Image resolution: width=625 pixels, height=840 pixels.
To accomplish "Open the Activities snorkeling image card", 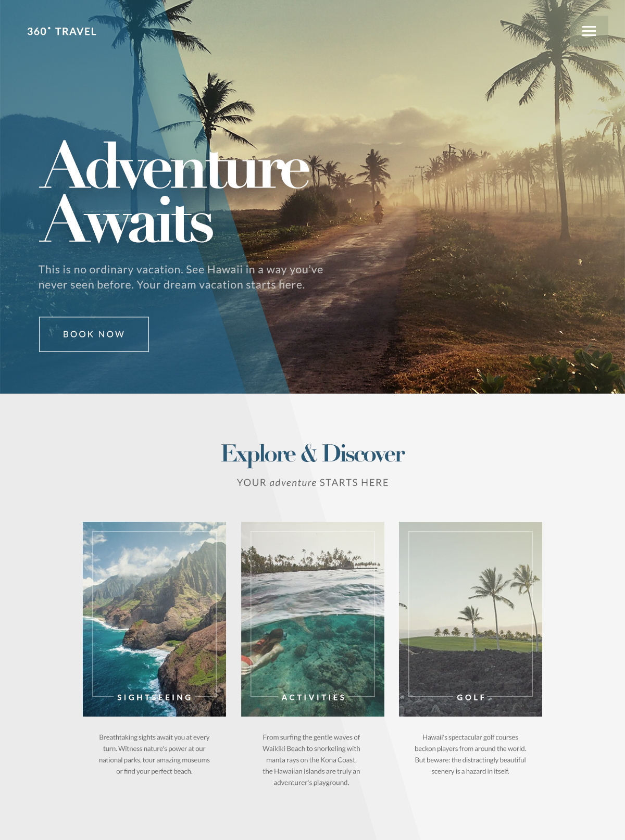I will [x=312, y=619].
